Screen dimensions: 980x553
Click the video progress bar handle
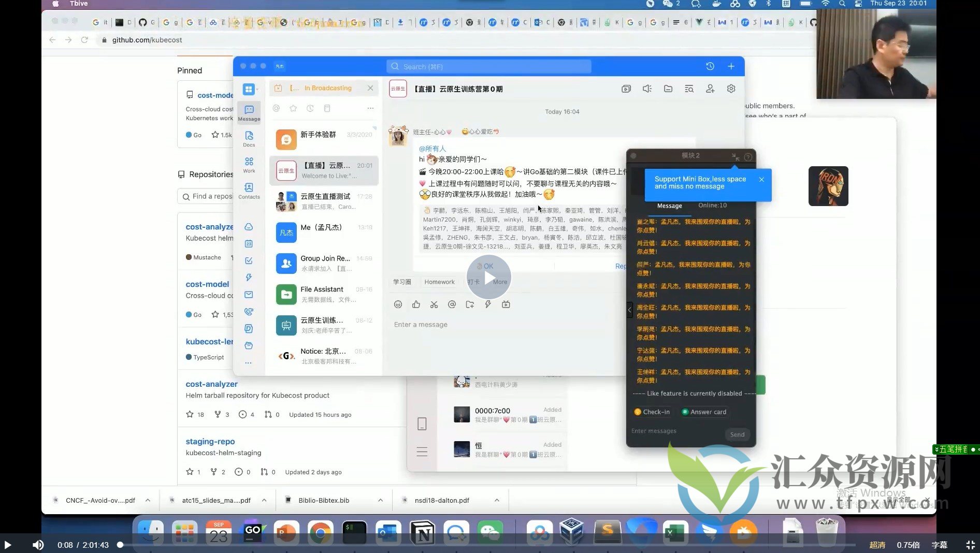pyautogui.click(x=120, y=545)
